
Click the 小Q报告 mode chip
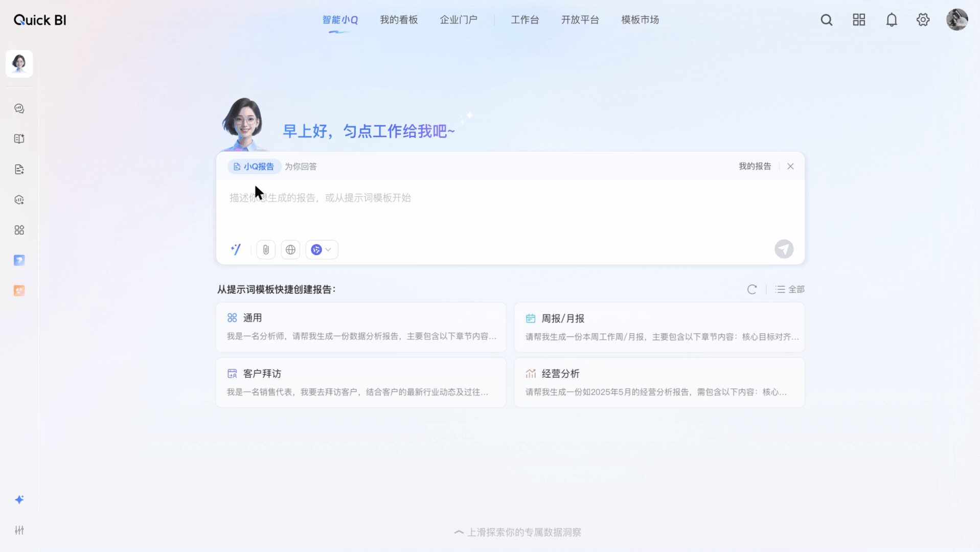(254, 167)
